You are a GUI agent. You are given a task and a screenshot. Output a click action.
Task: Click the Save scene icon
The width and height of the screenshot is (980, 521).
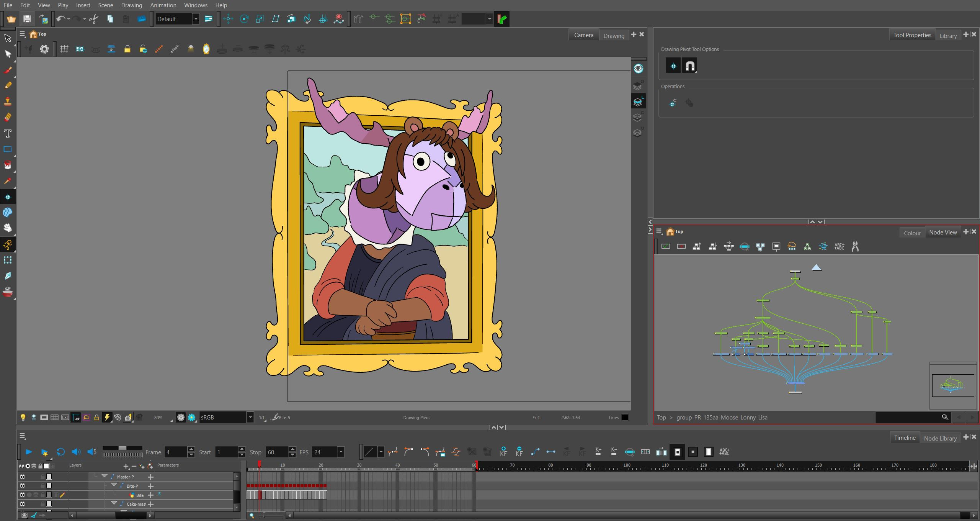[x=27, y=19]
